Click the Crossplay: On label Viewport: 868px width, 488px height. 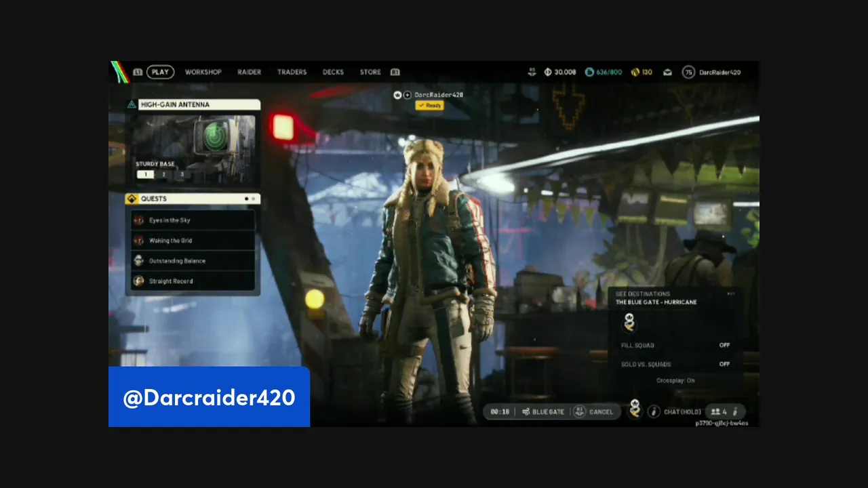[x=675, y=381]
